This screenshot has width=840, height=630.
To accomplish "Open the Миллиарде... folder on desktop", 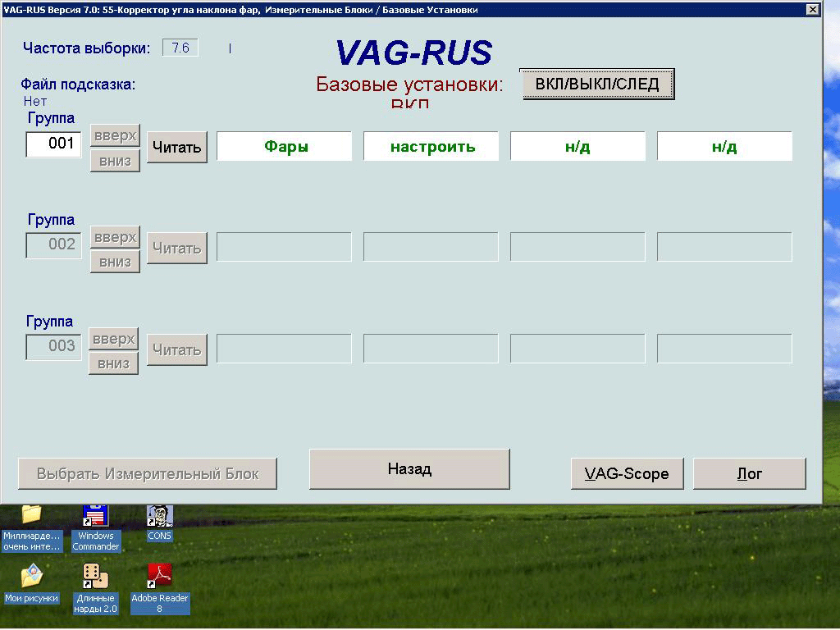I will pos(31,516).
